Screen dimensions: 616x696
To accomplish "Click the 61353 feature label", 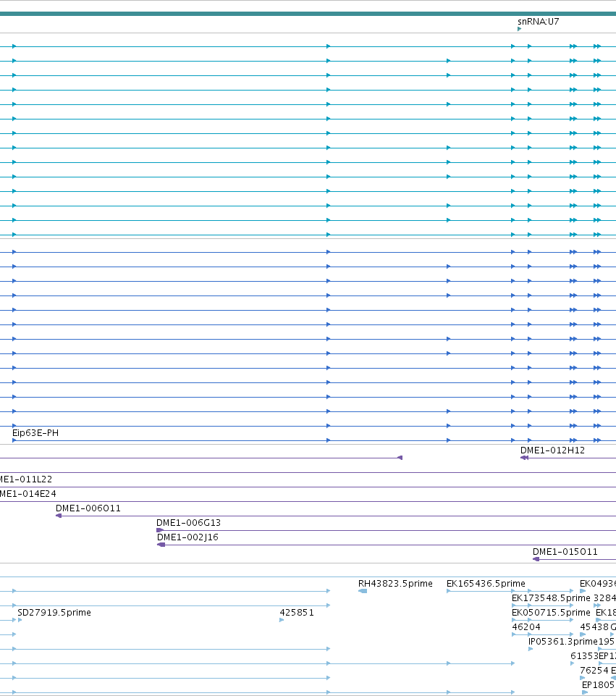I will (585, 656).
